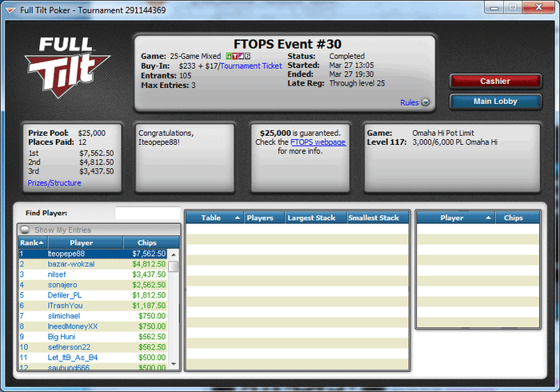Click the title bar Full Tilt icon
This screenshot has width=560, height=392.
[x=10, y=10]
